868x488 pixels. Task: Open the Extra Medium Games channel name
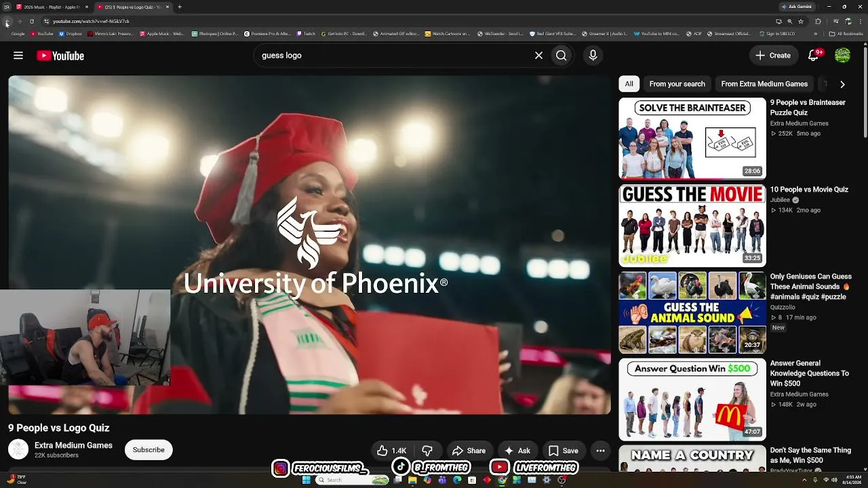(x=73, y=445)
